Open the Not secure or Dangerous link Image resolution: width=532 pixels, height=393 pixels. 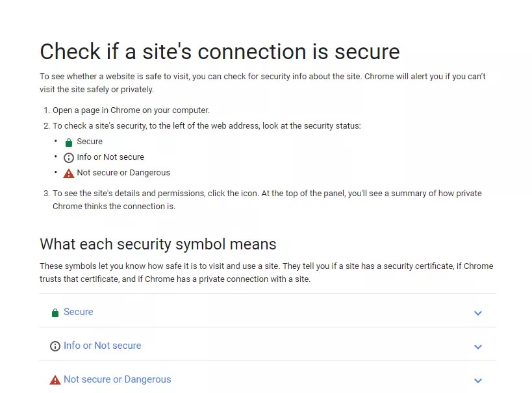118,379
